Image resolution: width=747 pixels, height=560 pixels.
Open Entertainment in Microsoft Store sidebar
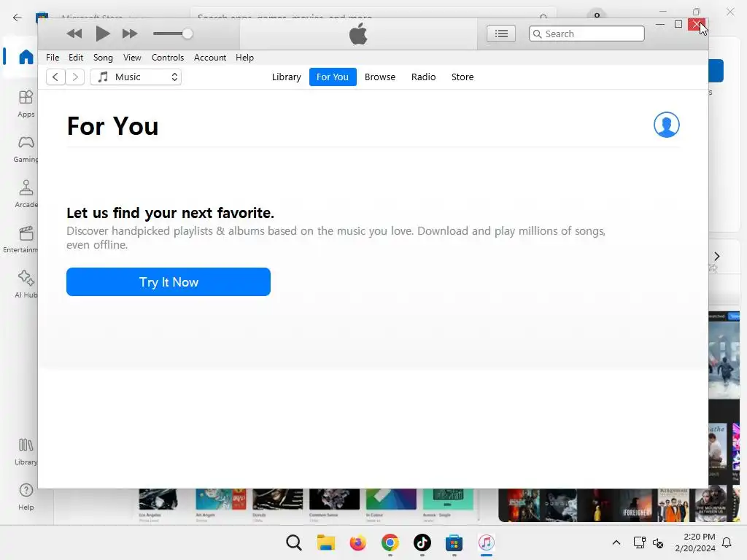[21, 239]
